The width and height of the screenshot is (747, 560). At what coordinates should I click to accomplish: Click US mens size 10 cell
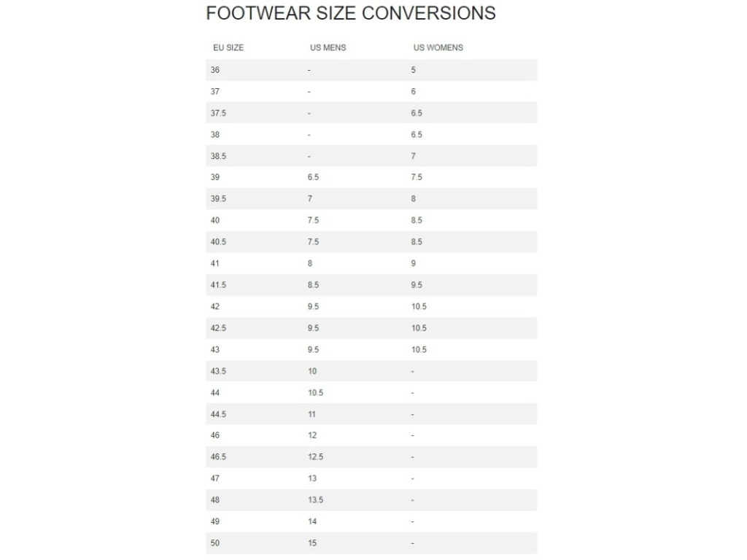click(312, 371)
